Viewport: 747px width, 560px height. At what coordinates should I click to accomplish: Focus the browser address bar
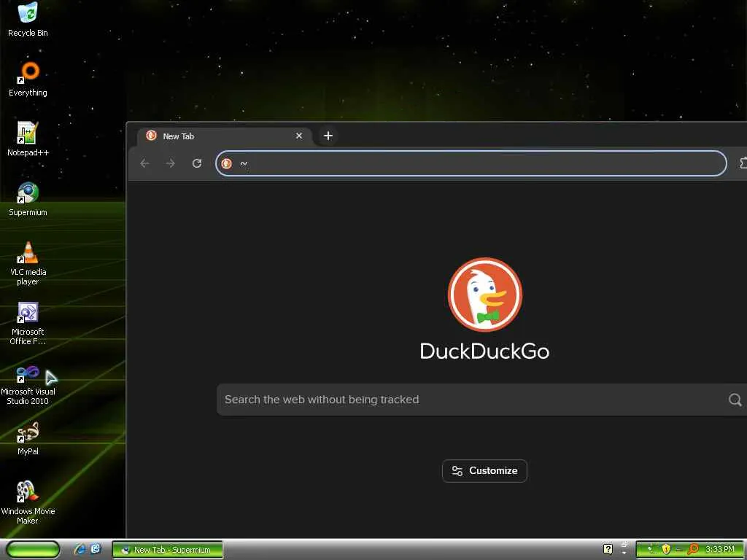[x=471, y=163]
